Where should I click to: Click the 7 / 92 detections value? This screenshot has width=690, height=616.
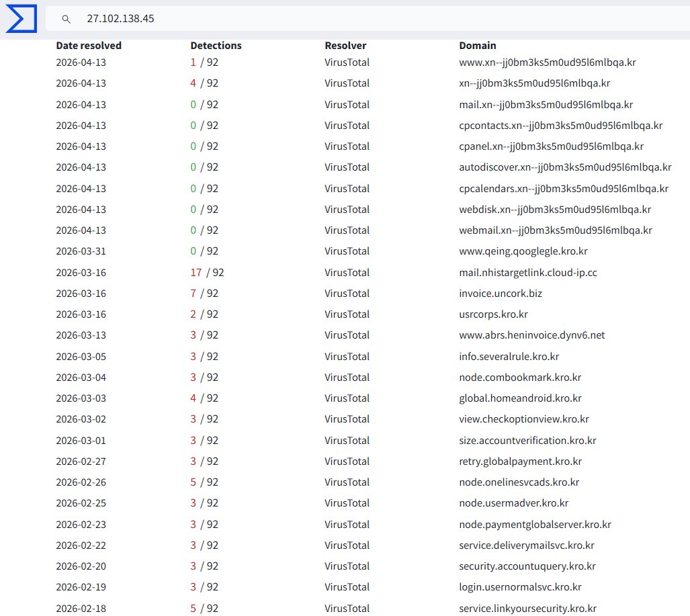pos(204,294)
